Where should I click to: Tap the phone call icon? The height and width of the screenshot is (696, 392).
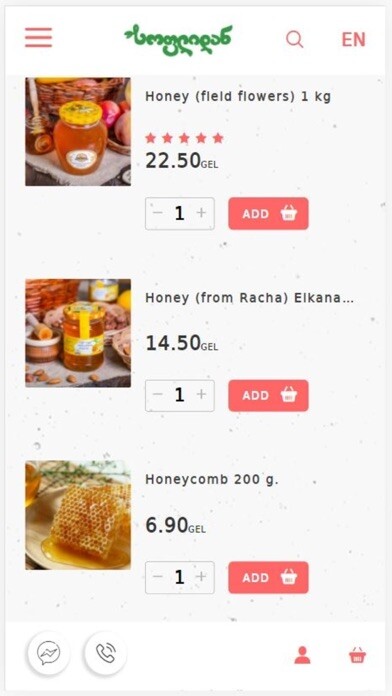(x=106, y=653)
